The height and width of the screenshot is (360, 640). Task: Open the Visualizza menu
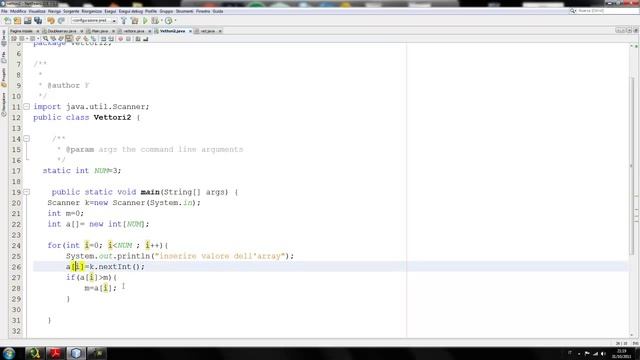click(37, 11)
